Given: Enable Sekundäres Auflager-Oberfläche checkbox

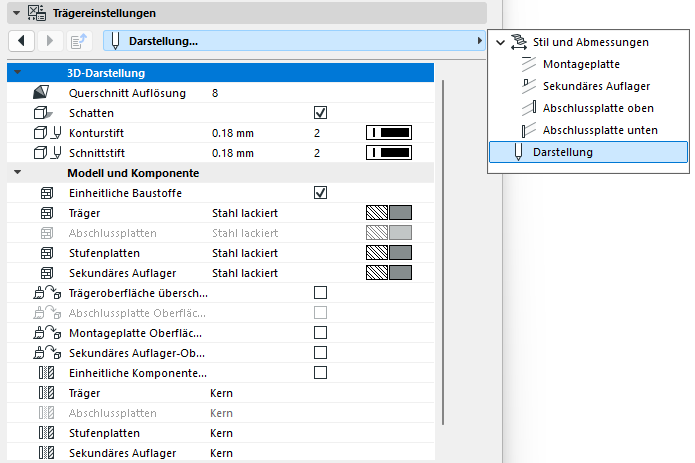Looking at the screenshot, I should [x=320, y=353].
